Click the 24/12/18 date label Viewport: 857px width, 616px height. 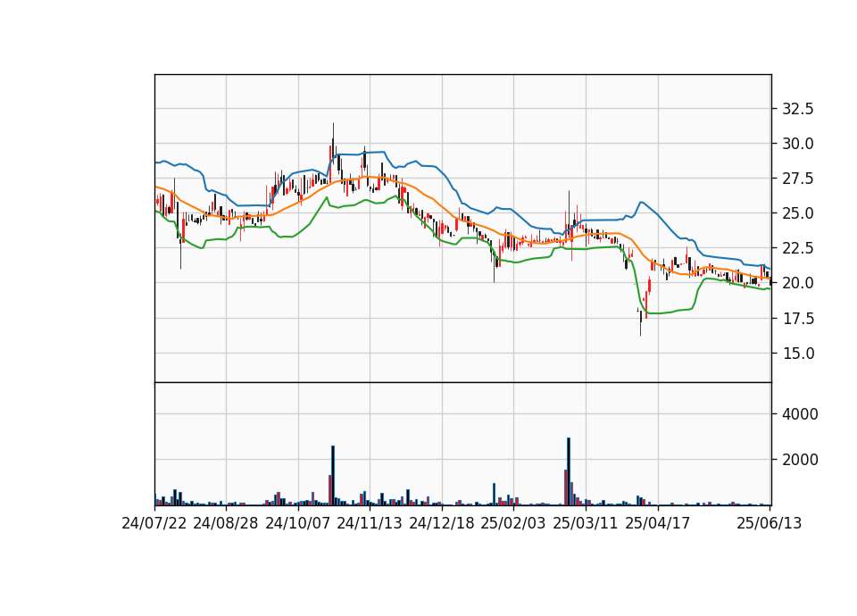pyautogui.click(x=442, y=523)
